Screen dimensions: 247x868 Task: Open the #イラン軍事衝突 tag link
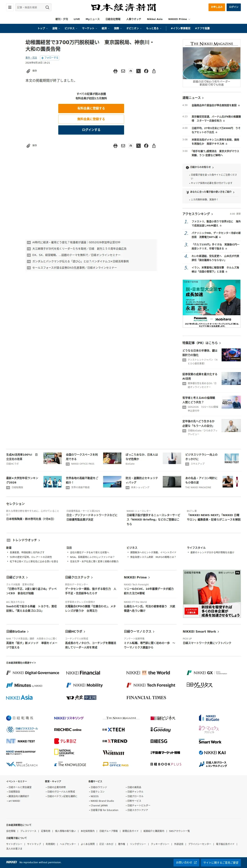click(x=180, y=28)
